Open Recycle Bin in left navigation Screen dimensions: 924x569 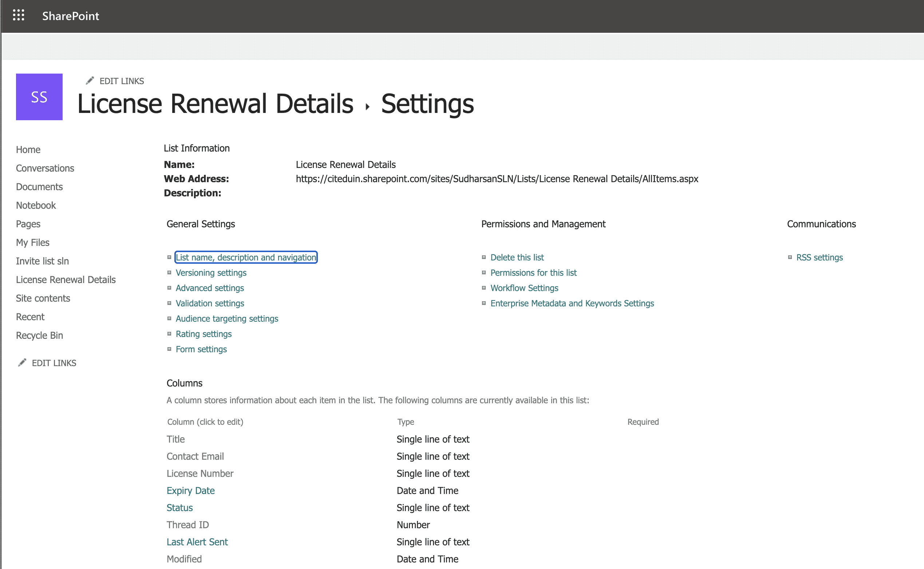tap(39, 335)
